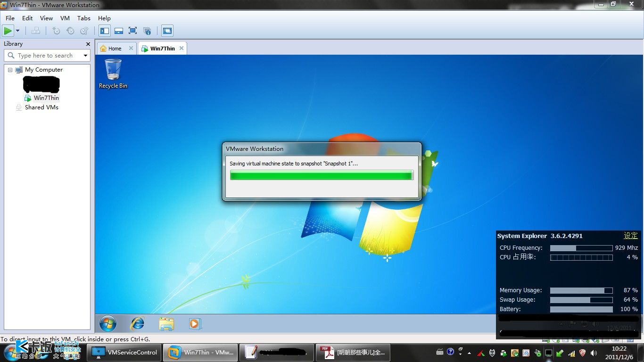This screenshot has height=362, width=644.
Task: Click Safely Remove Hardware tray icon
Action: (560, 353)
